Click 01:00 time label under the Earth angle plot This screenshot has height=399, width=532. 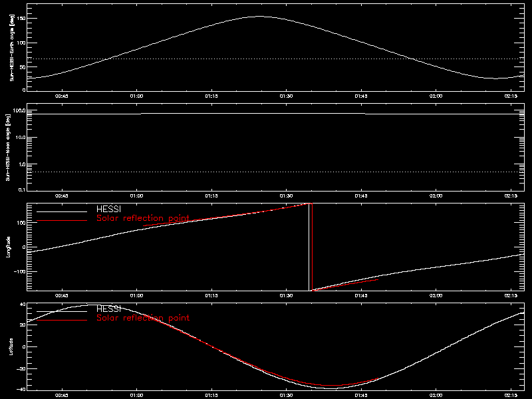click(x=137, y=96)
